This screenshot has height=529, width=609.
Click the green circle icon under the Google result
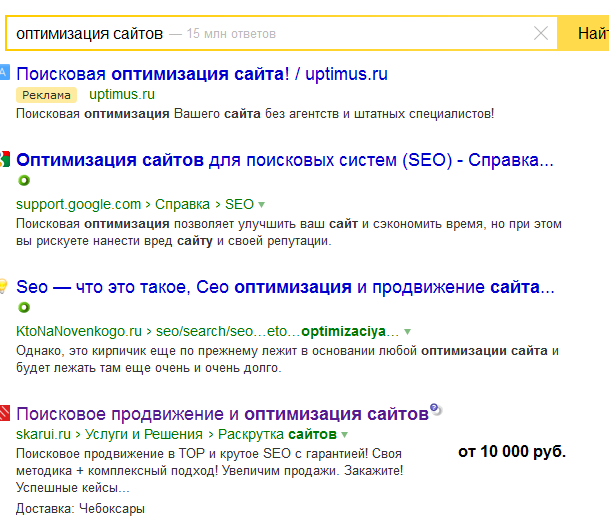click(x=24, y=181)
